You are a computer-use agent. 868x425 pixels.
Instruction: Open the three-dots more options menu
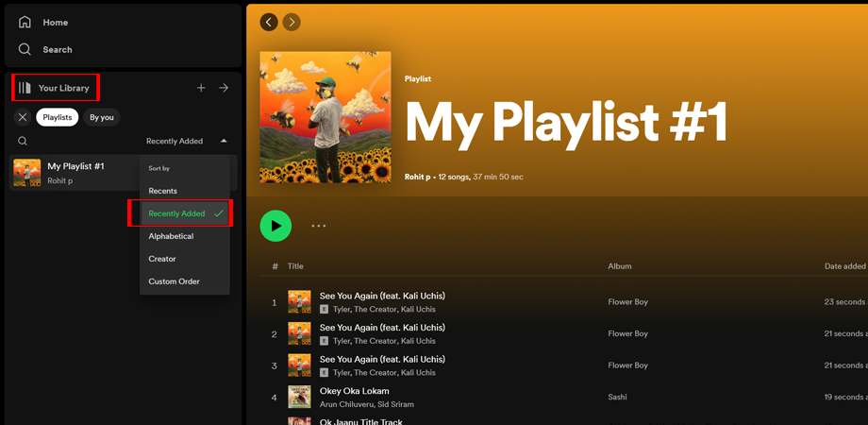click(318, 226)
